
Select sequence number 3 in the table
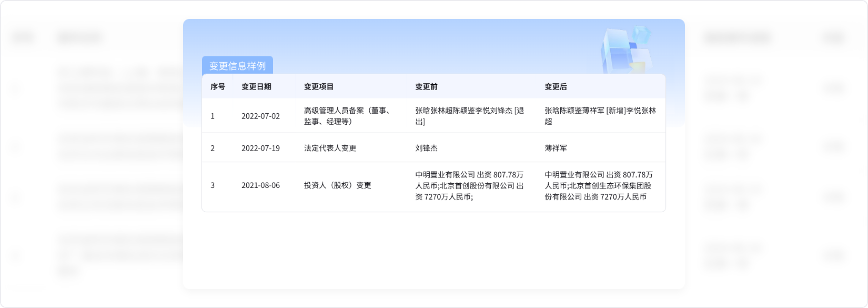point(213,185)
